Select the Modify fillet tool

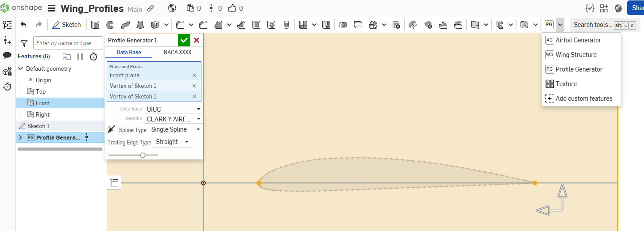413,25
